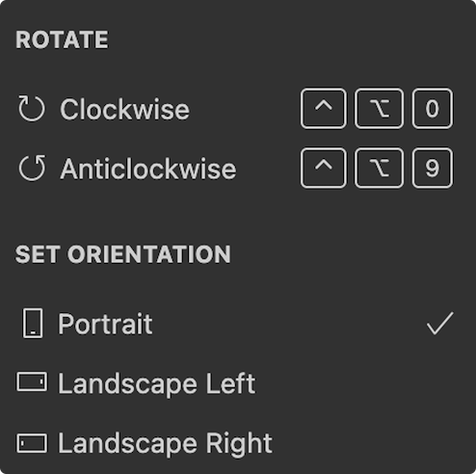Choose Anticlockwise rotate menu item

[238, 168]
